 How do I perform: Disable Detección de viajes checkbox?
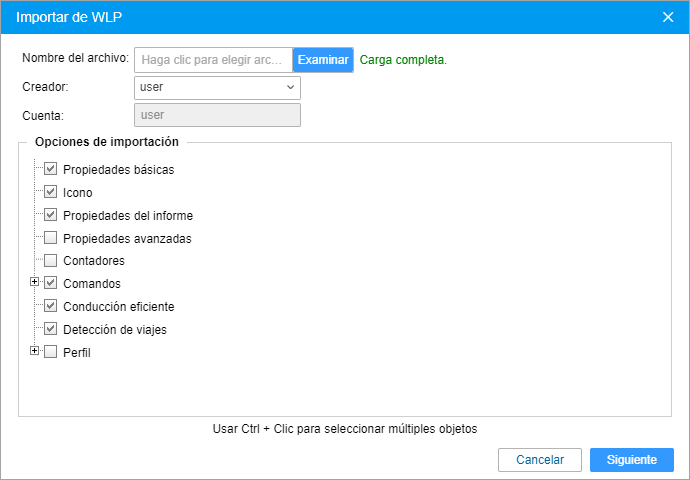point(51,329)
